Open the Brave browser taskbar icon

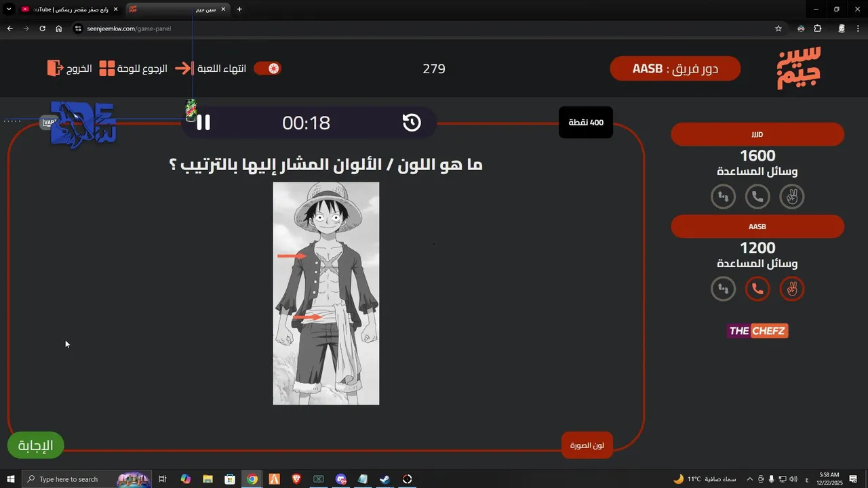click(x=296, y=479)
